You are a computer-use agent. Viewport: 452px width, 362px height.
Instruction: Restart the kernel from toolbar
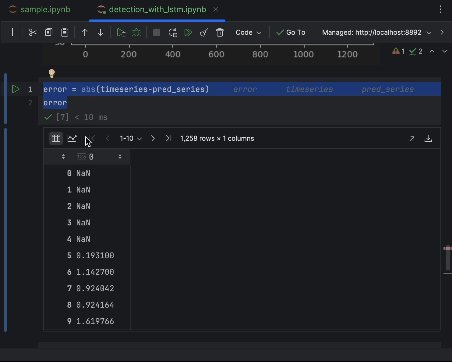pos(173,32)
